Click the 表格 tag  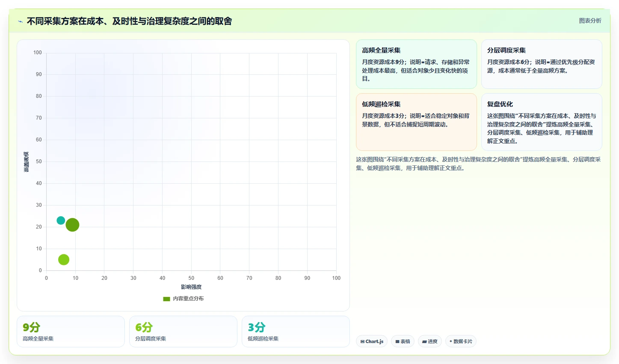pos(403,341)
